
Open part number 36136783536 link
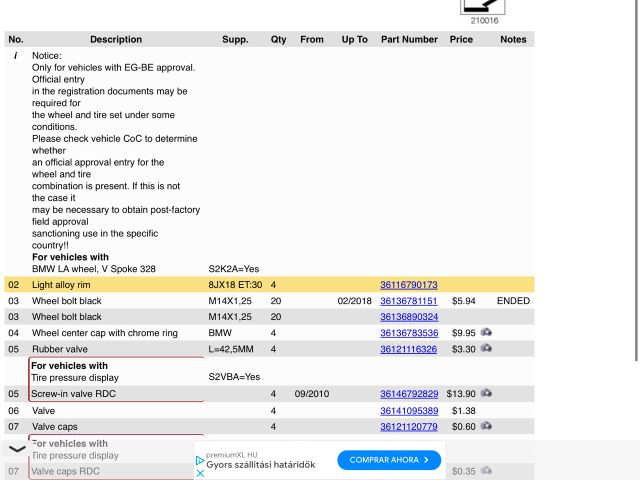[408, 333]
